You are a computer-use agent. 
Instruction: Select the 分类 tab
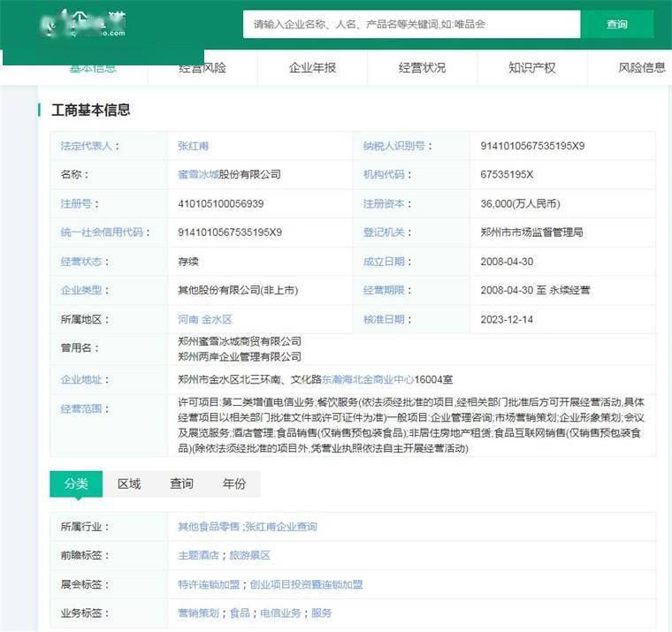(x=76, y=484)
